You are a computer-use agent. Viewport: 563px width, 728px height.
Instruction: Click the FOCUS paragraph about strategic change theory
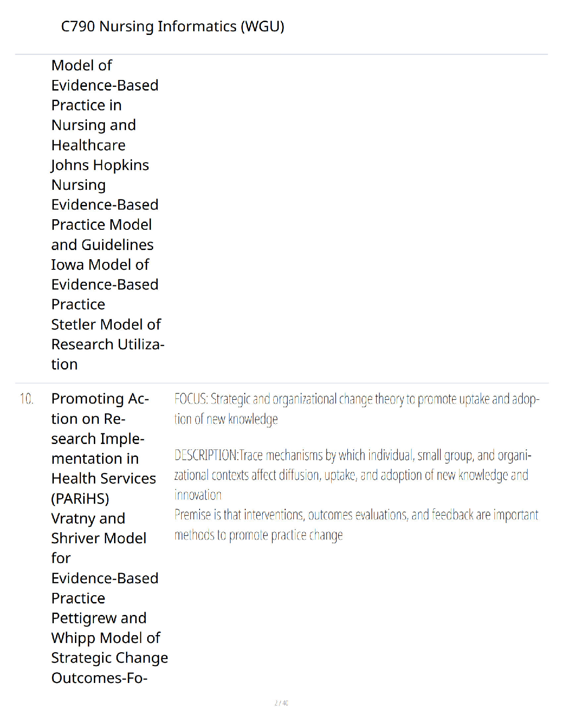pyautogui.click(x=356, y=409)
